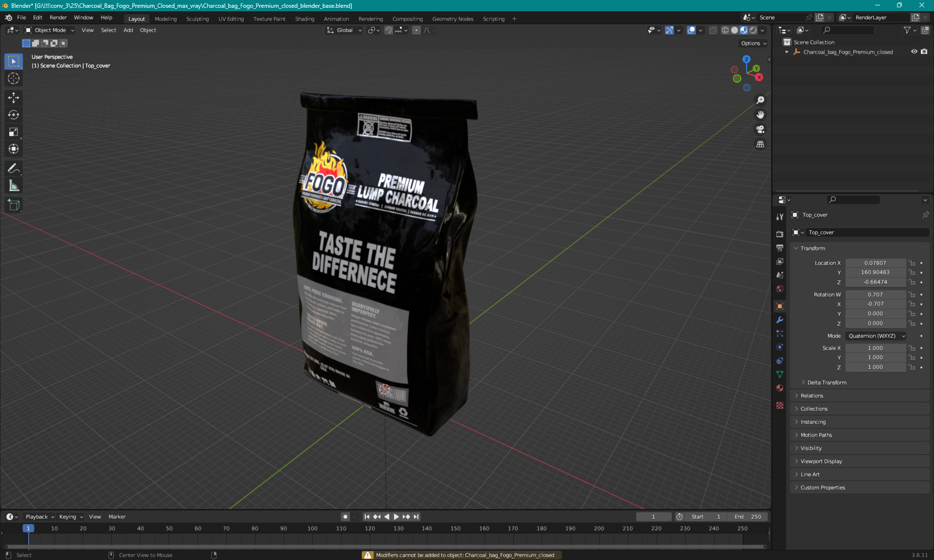
Task: Click the Zoom viewport icon
Action: 760,100
